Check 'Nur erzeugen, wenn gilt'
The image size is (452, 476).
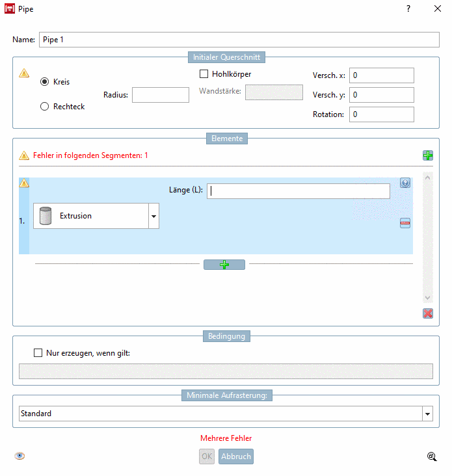[38, 352]
